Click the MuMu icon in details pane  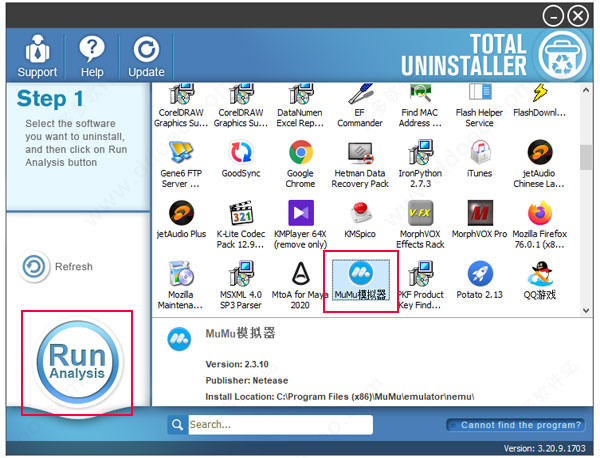[x=179, y=339]
